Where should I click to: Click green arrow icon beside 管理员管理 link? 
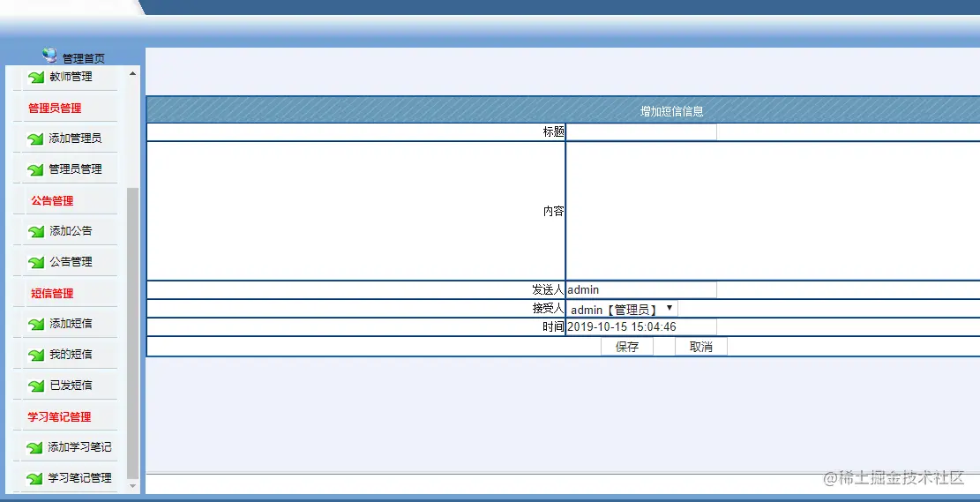coord(35,169)
